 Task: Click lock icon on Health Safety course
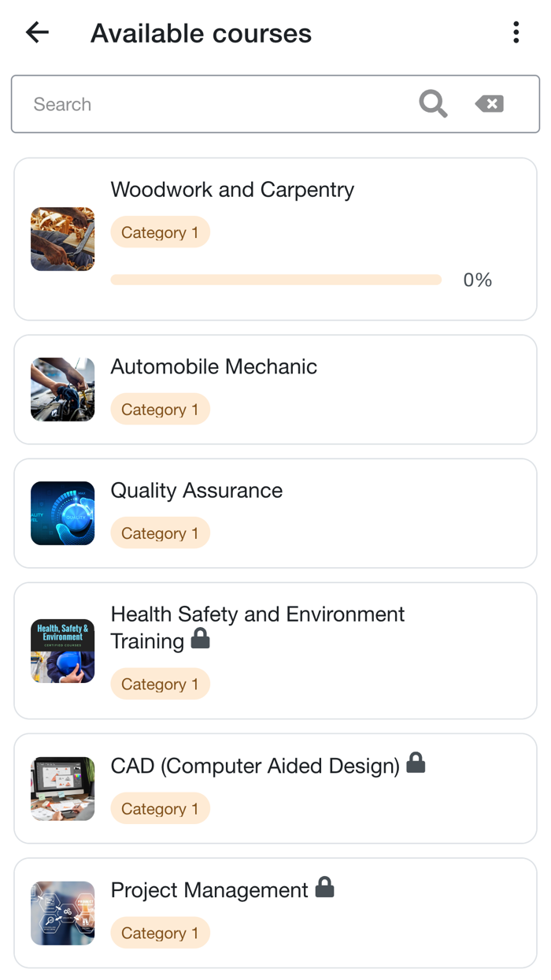[x=201, y=639]
